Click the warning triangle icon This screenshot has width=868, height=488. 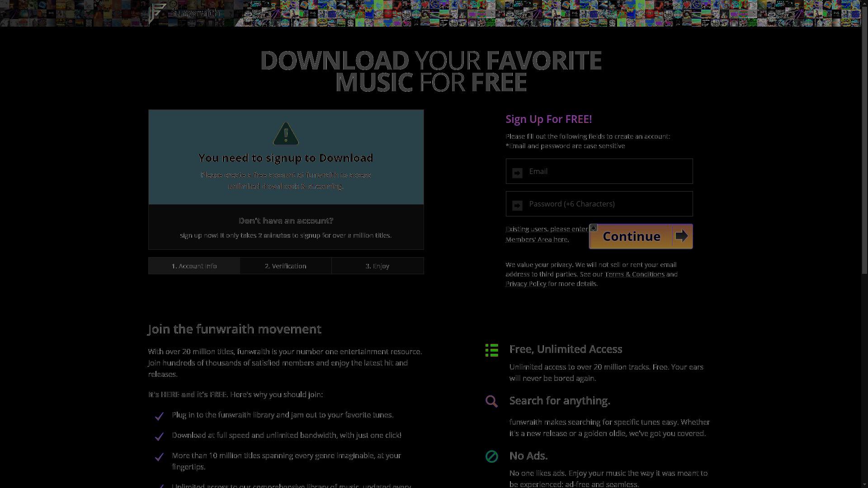coord(286,134)
